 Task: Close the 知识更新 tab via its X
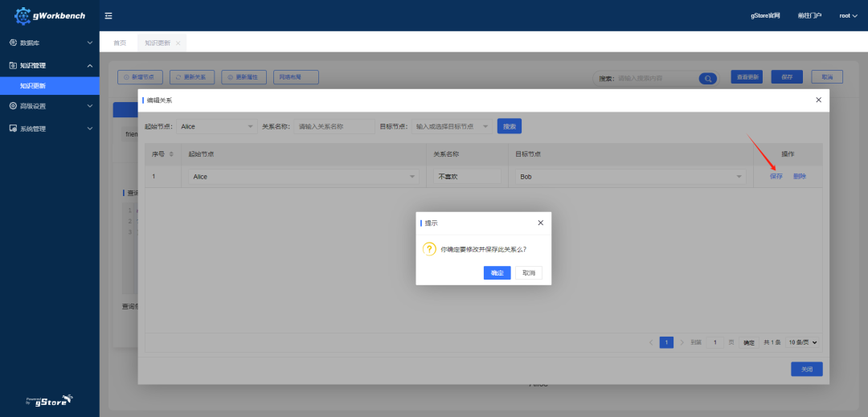point(178,43)
